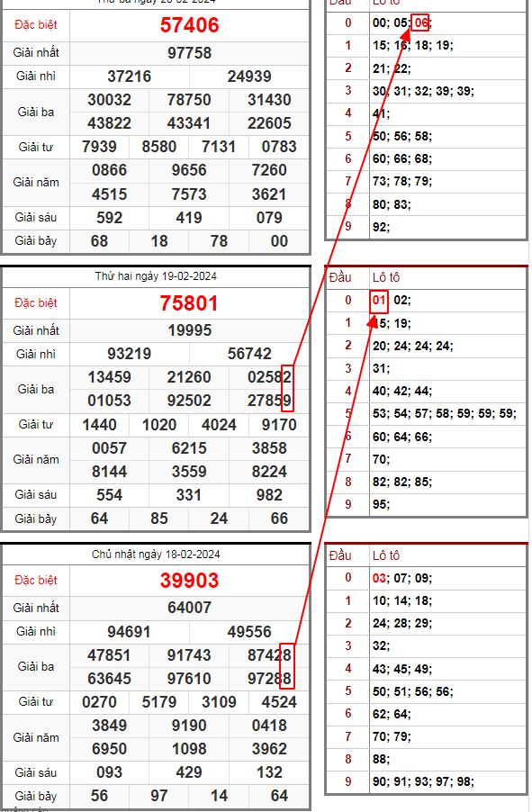Image resolution: width=532 pixels, height=812 pixels.
Task: Select sixth prize number 079
Action: point(269,218)
